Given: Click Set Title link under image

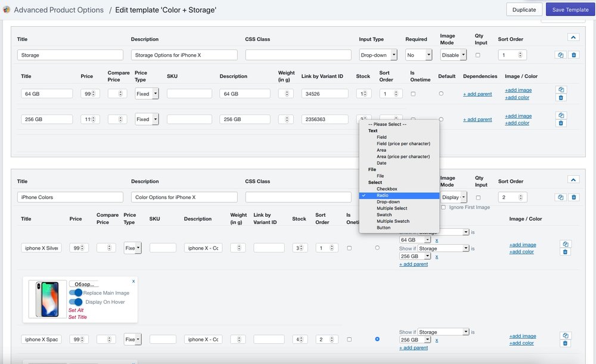Looking at the screenshot, I should point(77,317).
